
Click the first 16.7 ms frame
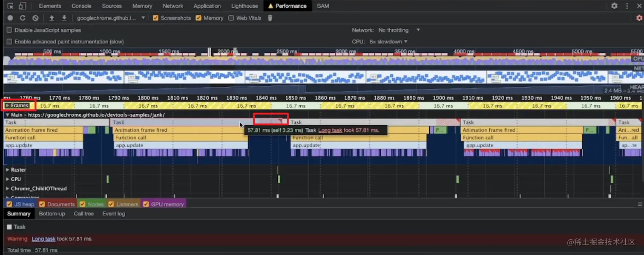(50, 106)
